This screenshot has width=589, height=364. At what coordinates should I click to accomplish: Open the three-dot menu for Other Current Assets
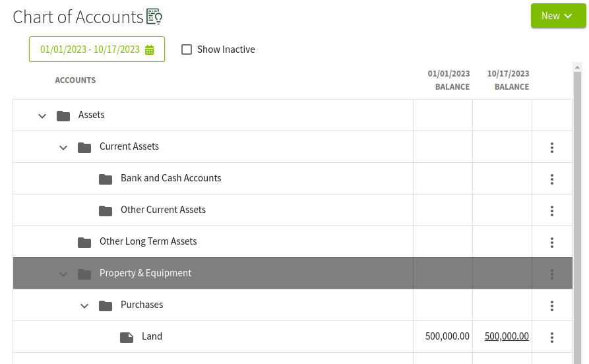[552, 211]
